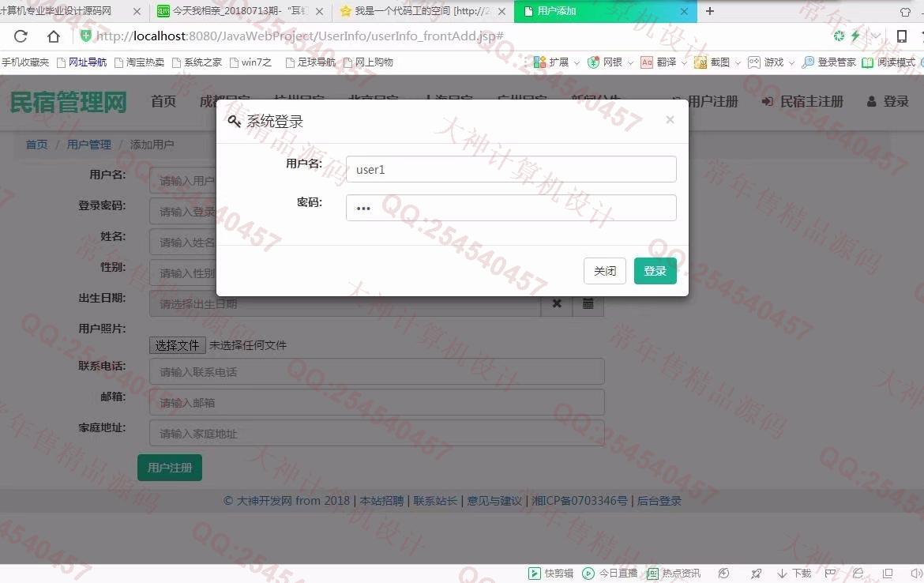The height and width of the screenshot is (583, 924).
Task: Expand the address bar dropdown arrow
Action: point(877,36)
